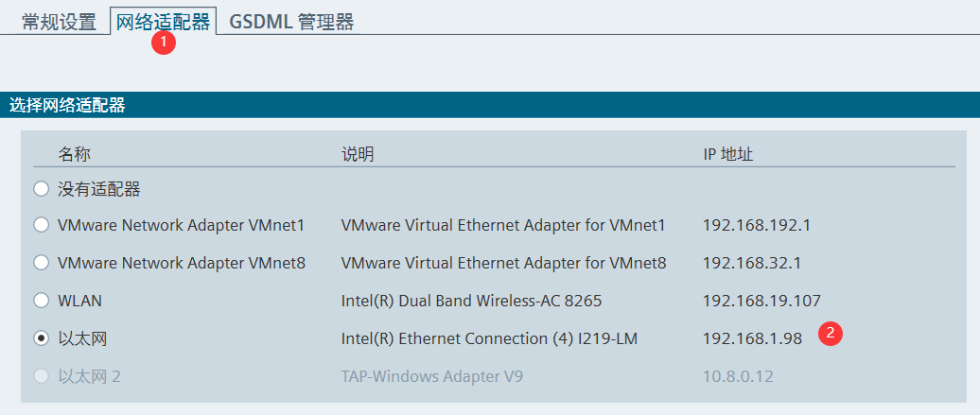980x415 pixels.
Task: Choose the WLAN adapter radio button
Action: click(x=42, y=301)
